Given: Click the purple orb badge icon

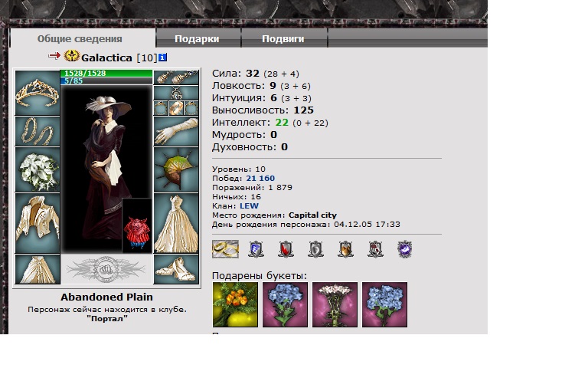Looking at the screenshot, I should point(404,249).
